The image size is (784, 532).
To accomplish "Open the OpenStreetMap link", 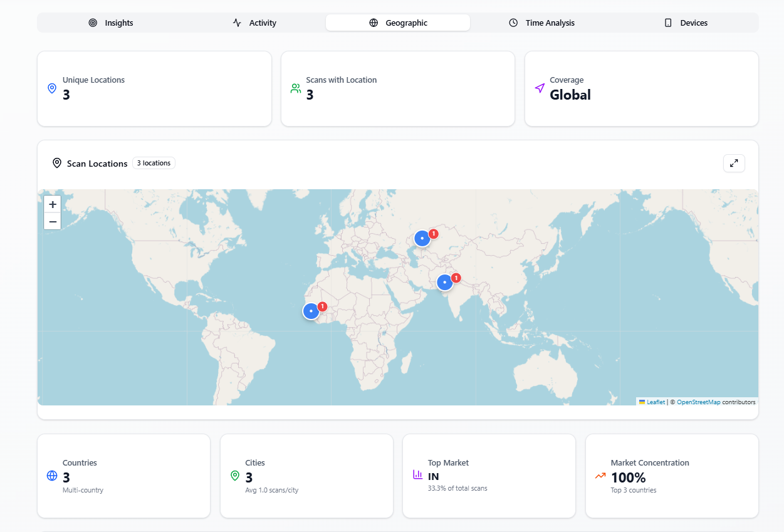I will 699,402.
